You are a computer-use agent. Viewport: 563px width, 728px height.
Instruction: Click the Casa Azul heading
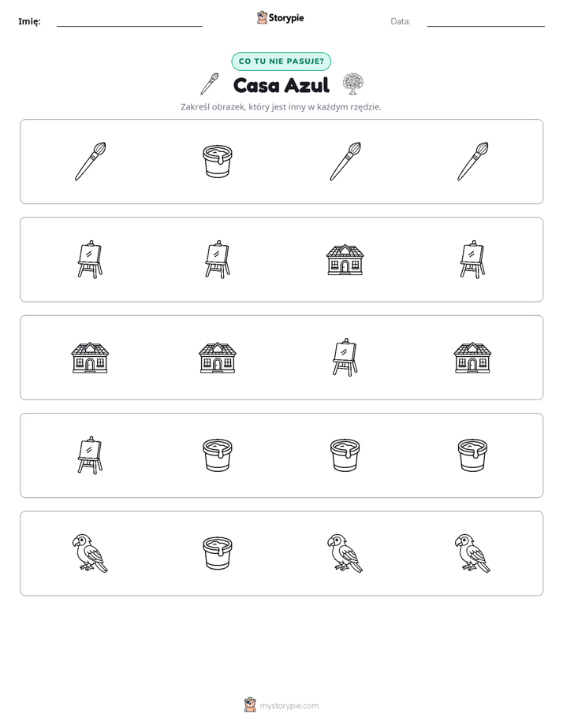[281, 85]
